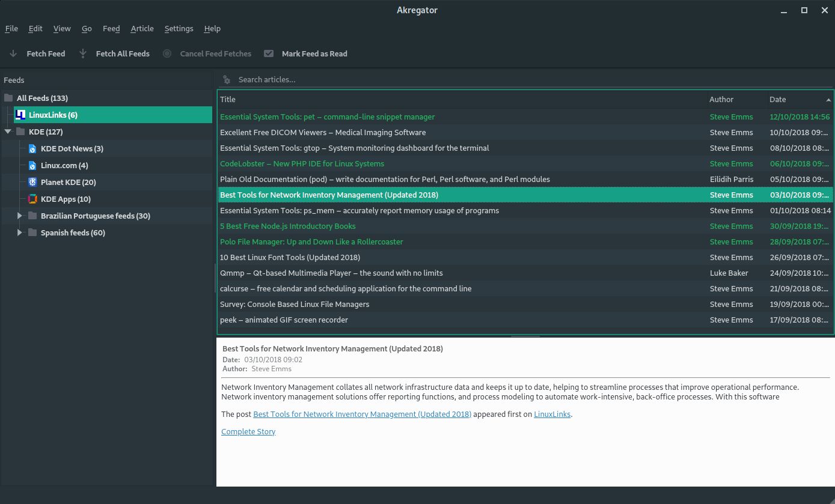Image resolution: width=835 pixels, height=504 pixels.
Task: Open the View menu
Action: pyautogui.click(x=62, y=28)
